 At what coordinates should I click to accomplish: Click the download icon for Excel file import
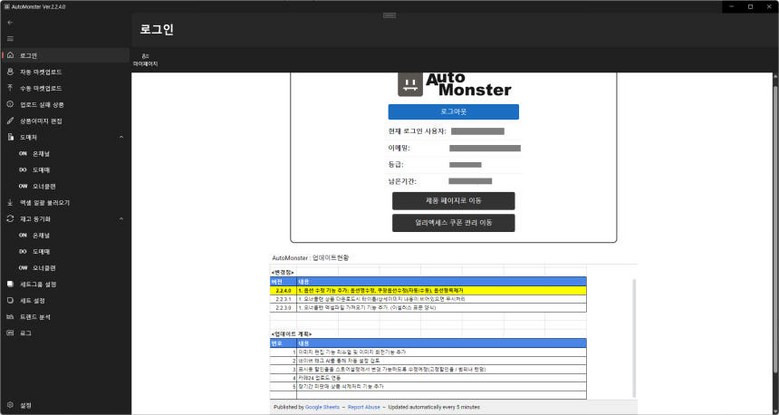[10, 203]
